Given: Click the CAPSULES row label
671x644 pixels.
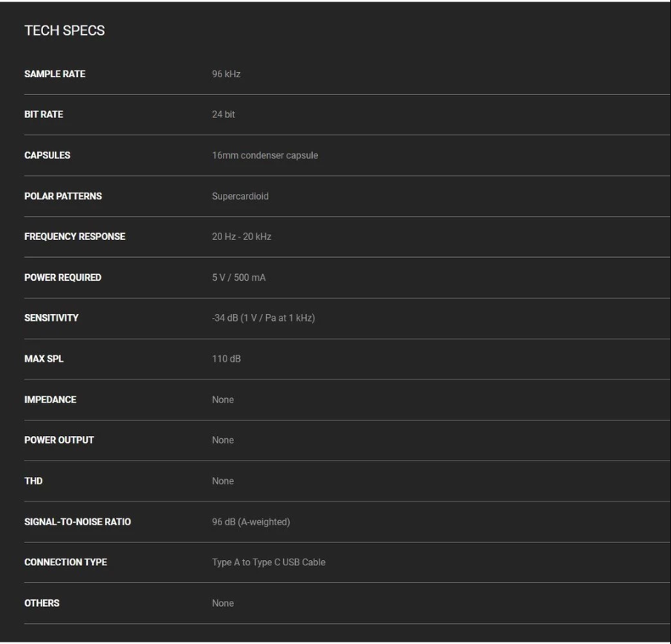Looking at the screenshot, I should (x=47, y=155).
